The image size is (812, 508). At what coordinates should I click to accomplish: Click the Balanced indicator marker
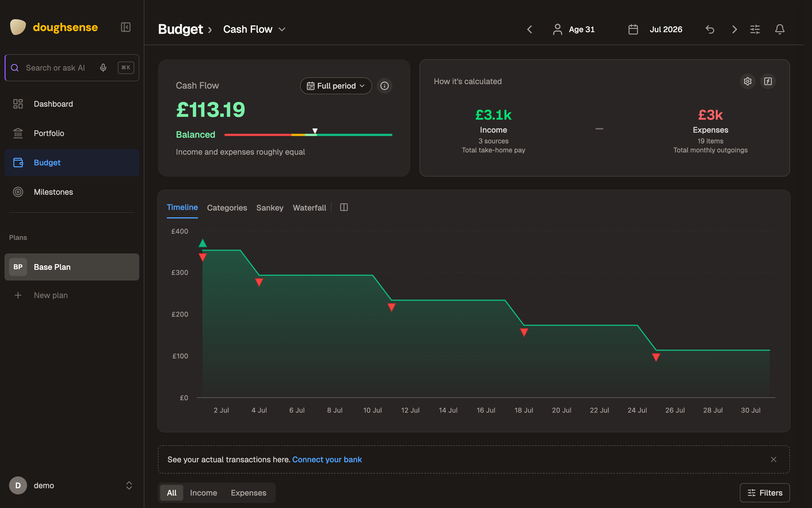coord(315,131)
